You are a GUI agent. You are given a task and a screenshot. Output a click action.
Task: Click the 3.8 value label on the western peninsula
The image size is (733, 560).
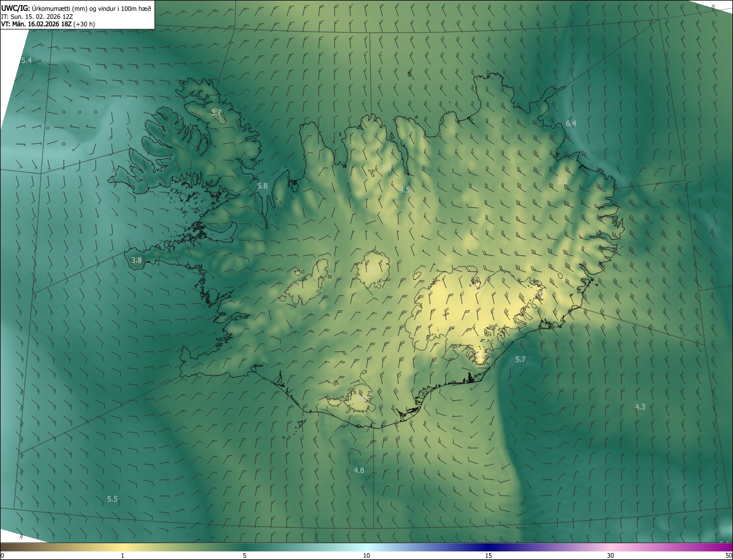click(x=136, y=260)
